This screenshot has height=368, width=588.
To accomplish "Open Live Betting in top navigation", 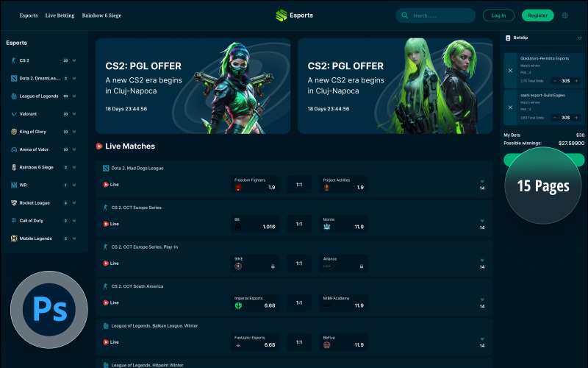I will (x=60, y=15).
